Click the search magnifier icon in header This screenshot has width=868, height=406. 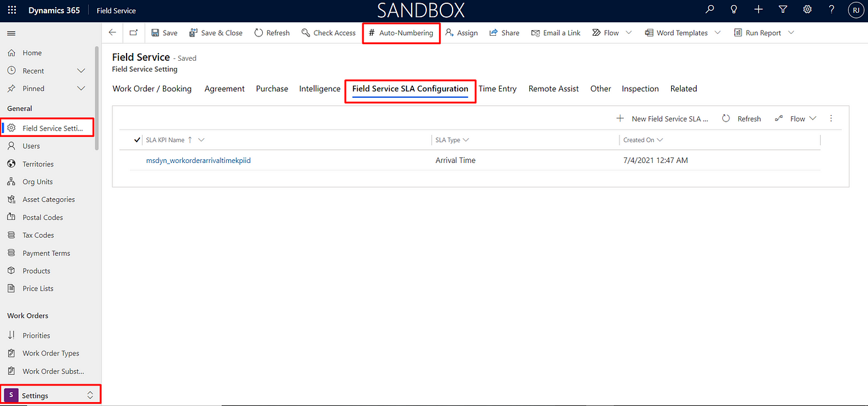709,10
